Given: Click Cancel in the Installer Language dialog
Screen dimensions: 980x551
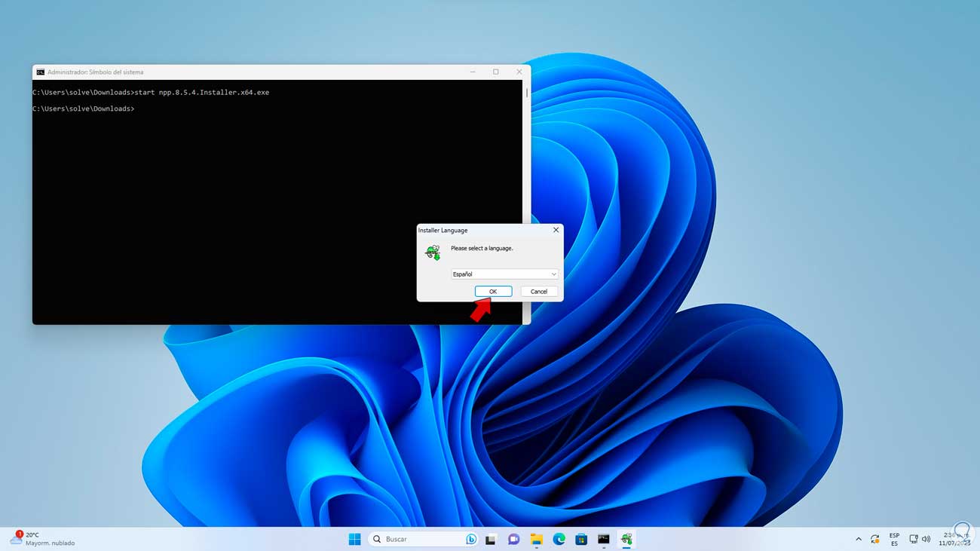Looking at the screenshot, I should coord(539,292).
